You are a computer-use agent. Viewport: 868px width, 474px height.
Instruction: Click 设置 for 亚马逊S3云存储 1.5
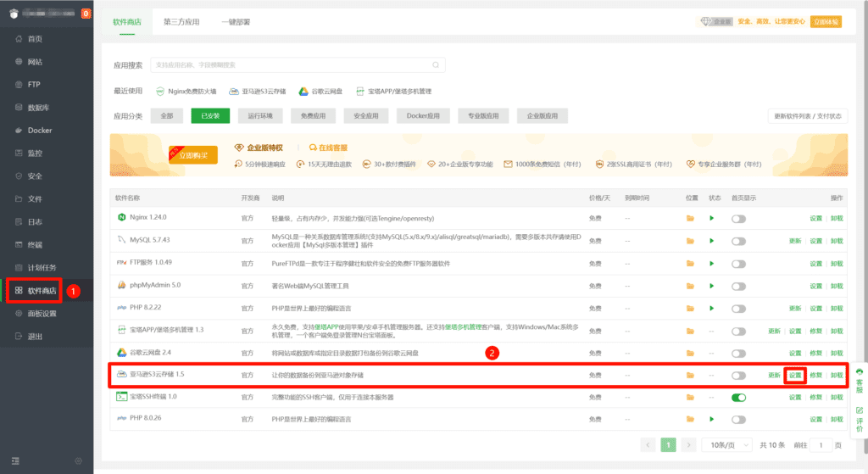tap(794, 375)
